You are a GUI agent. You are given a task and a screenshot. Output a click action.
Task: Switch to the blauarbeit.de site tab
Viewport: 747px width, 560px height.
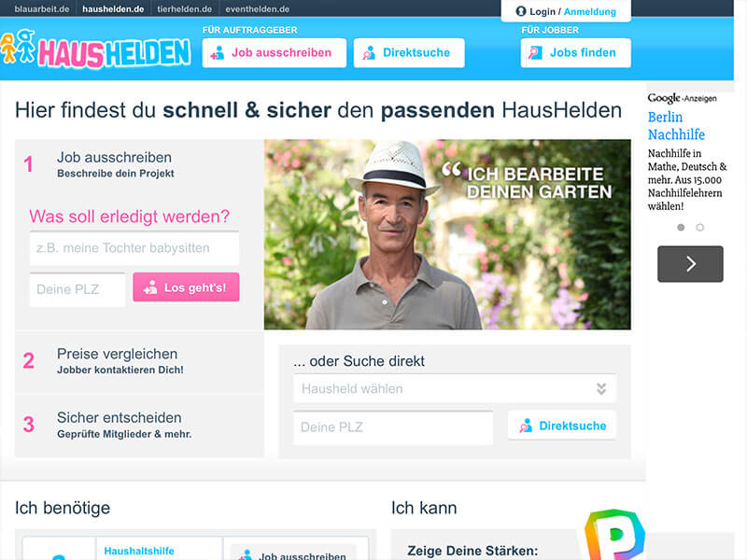click(x=42, y=9)
